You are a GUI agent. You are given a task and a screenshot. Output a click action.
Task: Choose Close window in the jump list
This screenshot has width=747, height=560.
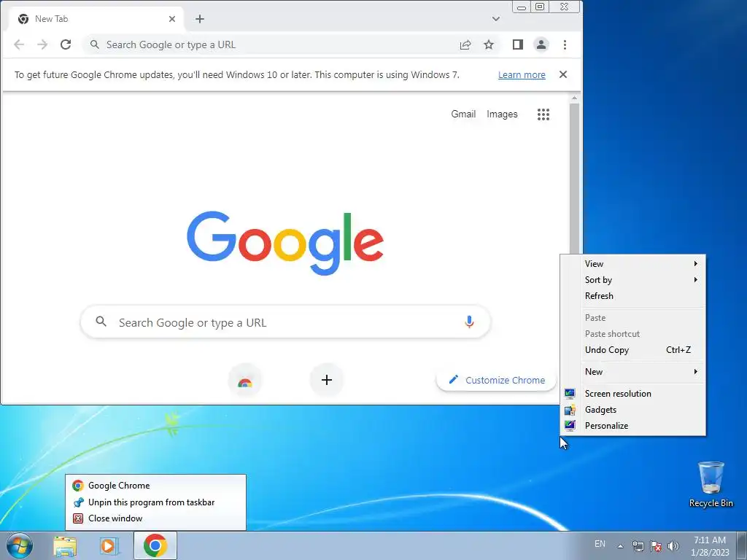click(156, 518)
